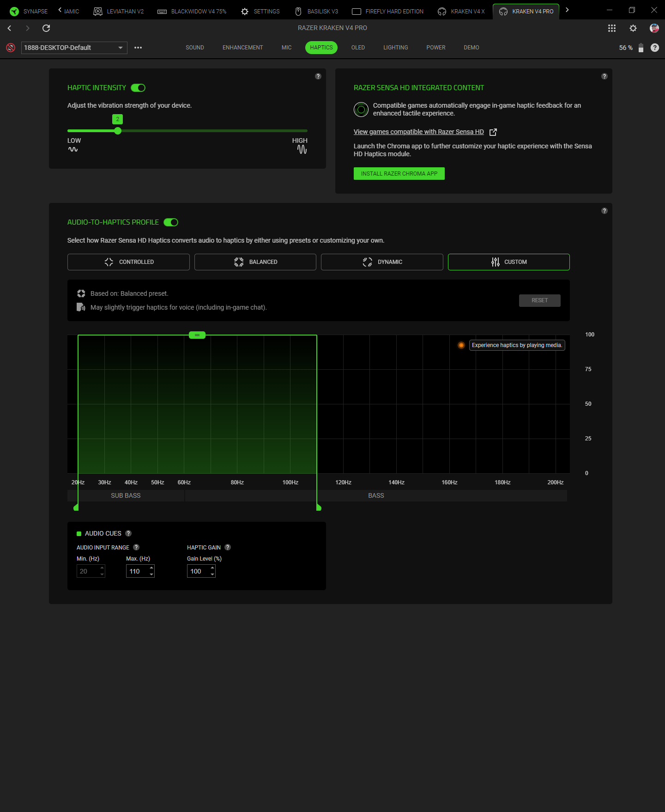665x812 pixels.
Task: Increase Gain Level with up arrow
Action: tap(212, 568)
